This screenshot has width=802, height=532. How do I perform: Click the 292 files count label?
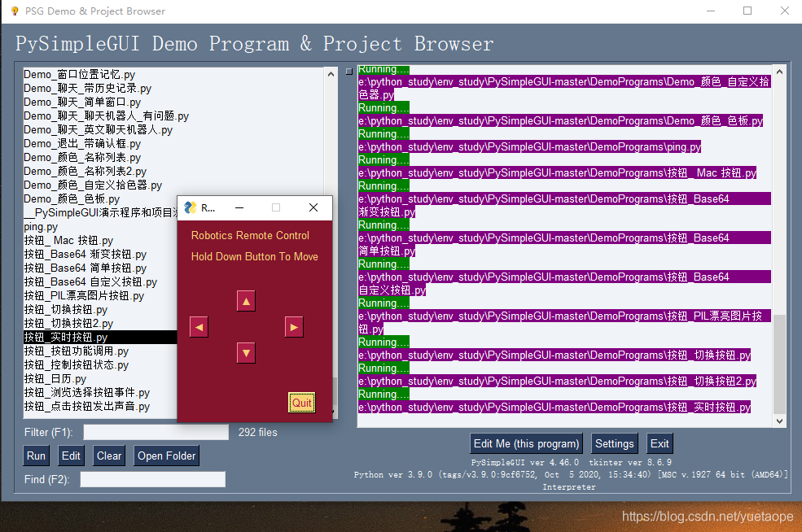pos(258,432)
